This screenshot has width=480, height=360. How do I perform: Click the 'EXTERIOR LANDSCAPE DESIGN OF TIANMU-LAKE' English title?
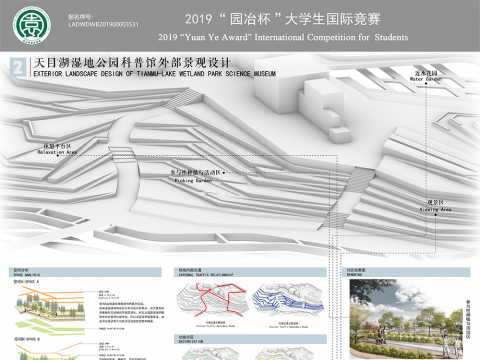click(155, 74)
